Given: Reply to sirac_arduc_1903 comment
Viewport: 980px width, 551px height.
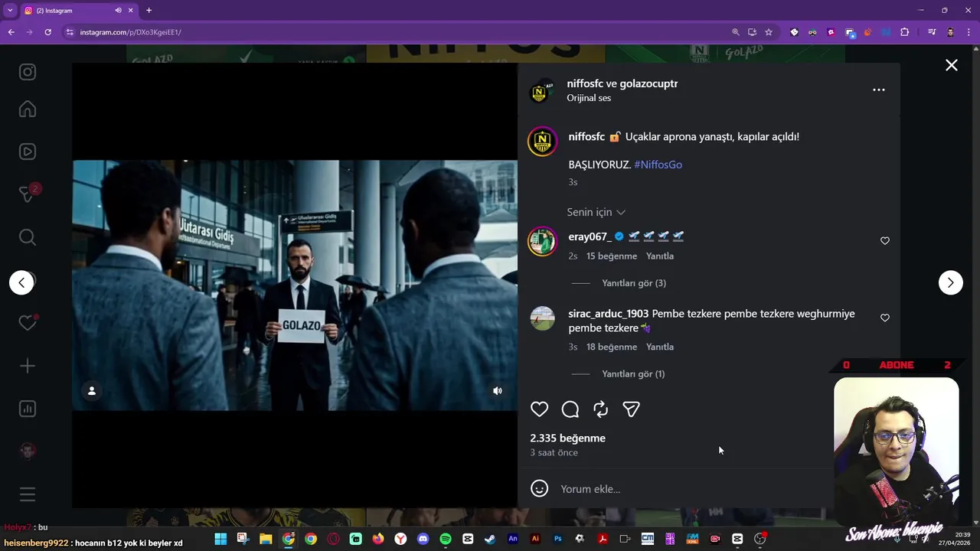Looking at the screenshot, I should tap(660, 347).
